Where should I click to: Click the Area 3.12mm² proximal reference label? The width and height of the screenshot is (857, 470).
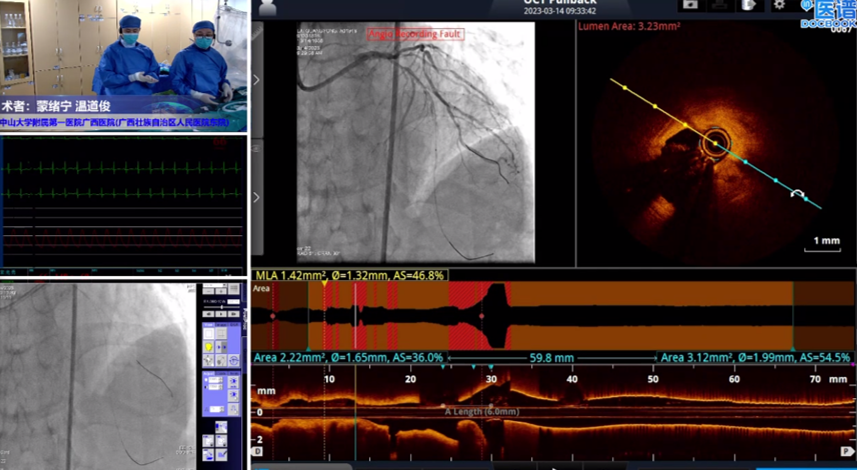click(x=755, y=358)
